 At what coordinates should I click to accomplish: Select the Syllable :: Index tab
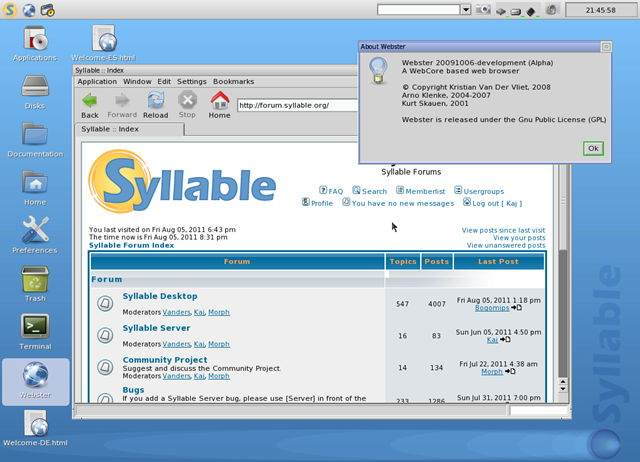pyautogui.click(x=130, y=129)
